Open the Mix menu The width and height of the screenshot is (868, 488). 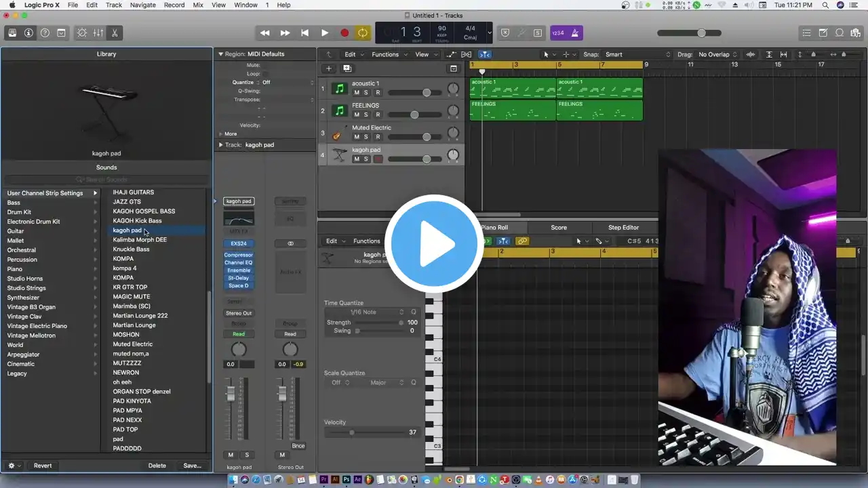198,5
